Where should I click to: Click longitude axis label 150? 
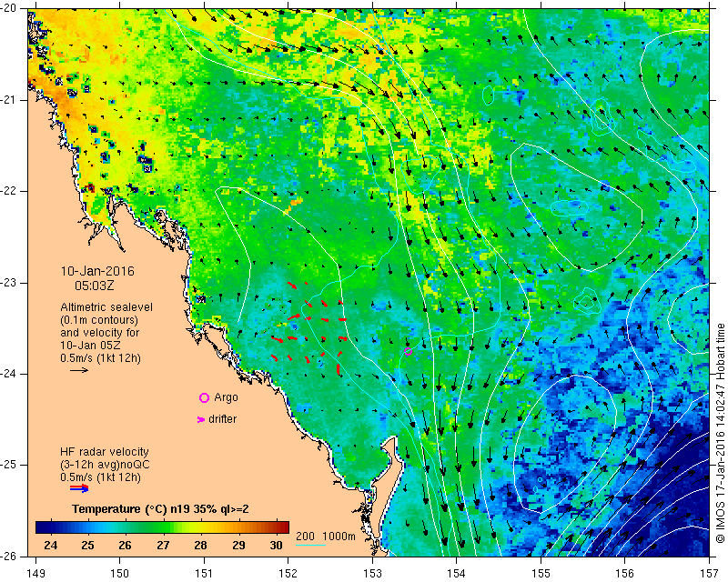point(120,574)
